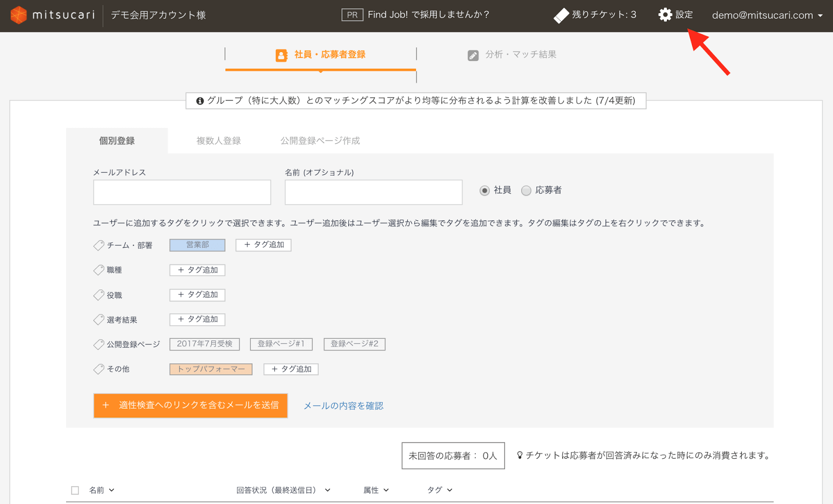
Task: Open the メールの内容を確認 link
Action: (x=343, y=406)
